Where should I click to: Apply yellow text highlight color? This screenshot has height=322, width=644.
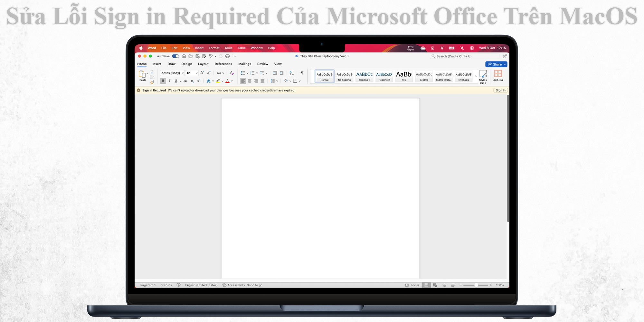click(218, 81)
